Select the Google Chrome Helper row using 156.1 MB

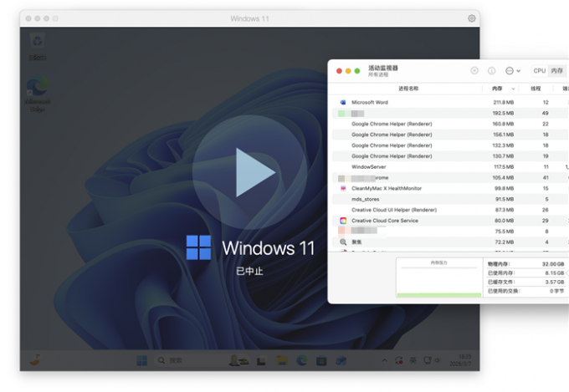pos(450,135)
